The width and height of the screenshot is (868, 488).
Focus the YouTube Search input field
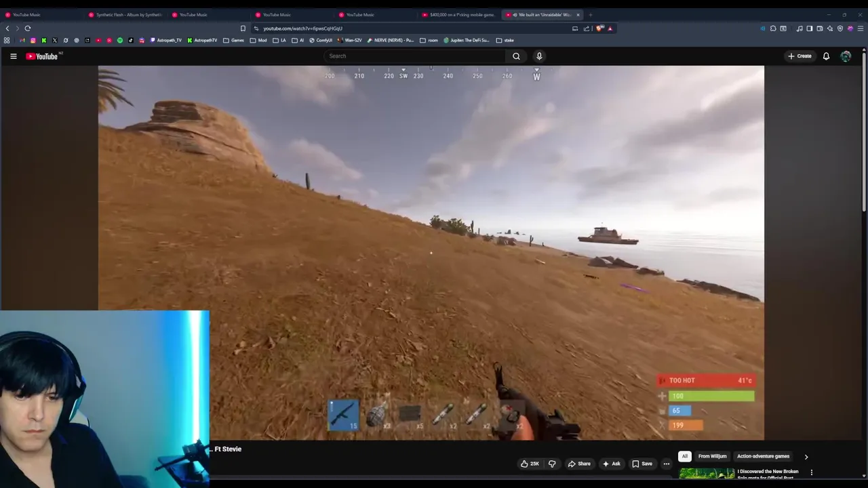[x=415, y=56]
